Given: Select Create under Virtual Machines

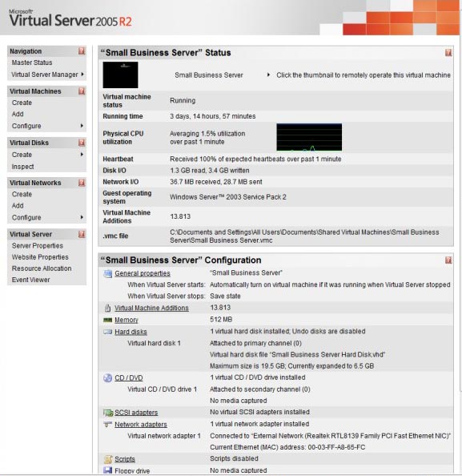Looking at the screenshot, I should coord(22,103).
